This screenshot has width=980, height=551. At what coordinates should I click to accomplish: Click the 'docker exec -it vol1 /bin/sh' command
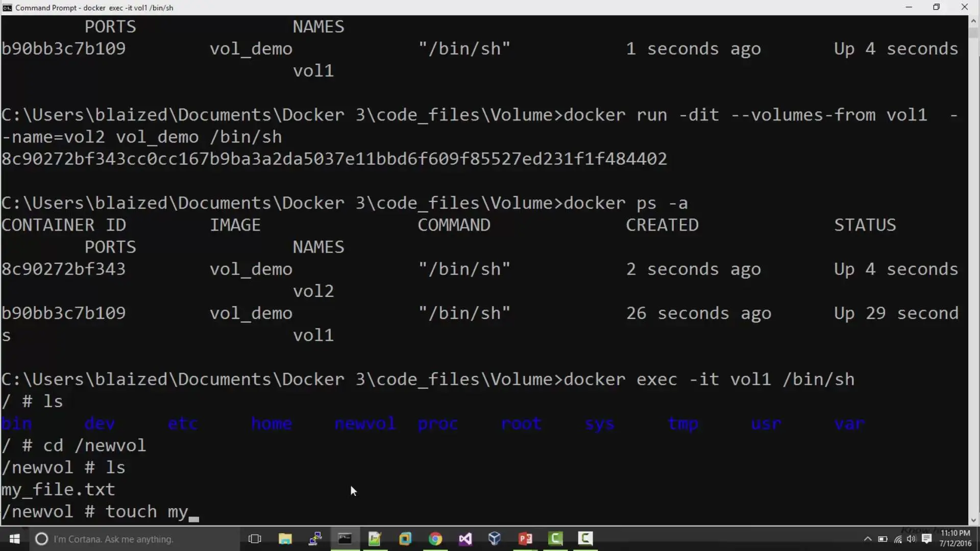click(709, 380)
